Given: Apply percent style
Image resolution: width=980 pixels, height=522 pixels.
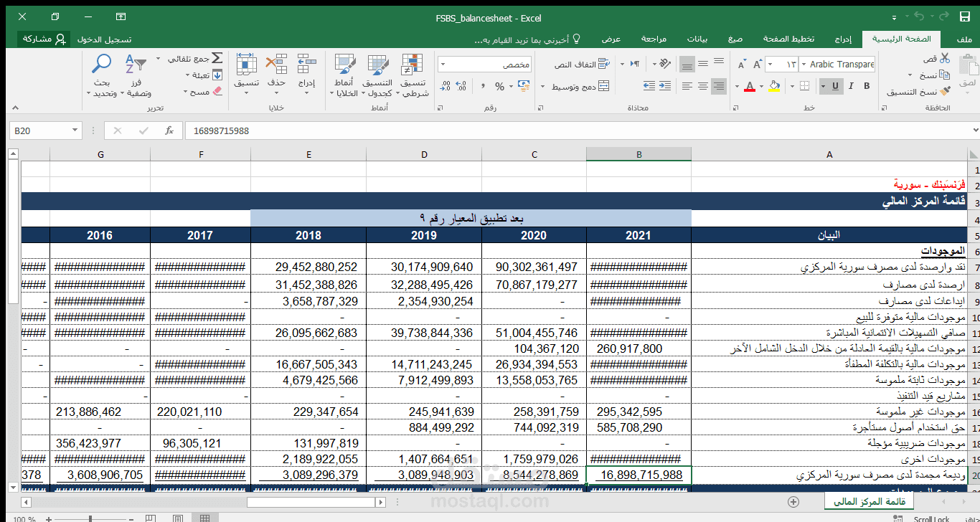Looking at the screenshot, I should (500, 86).
